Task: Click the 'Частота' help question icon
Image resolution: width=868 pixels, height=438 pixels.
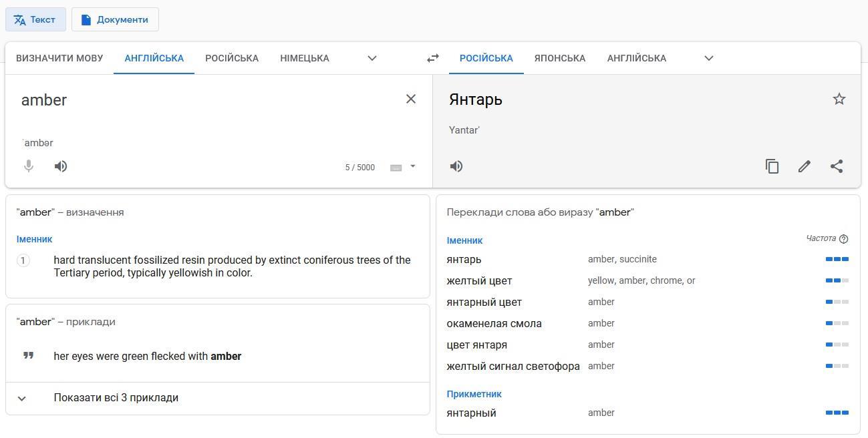Action: (843, 239)
